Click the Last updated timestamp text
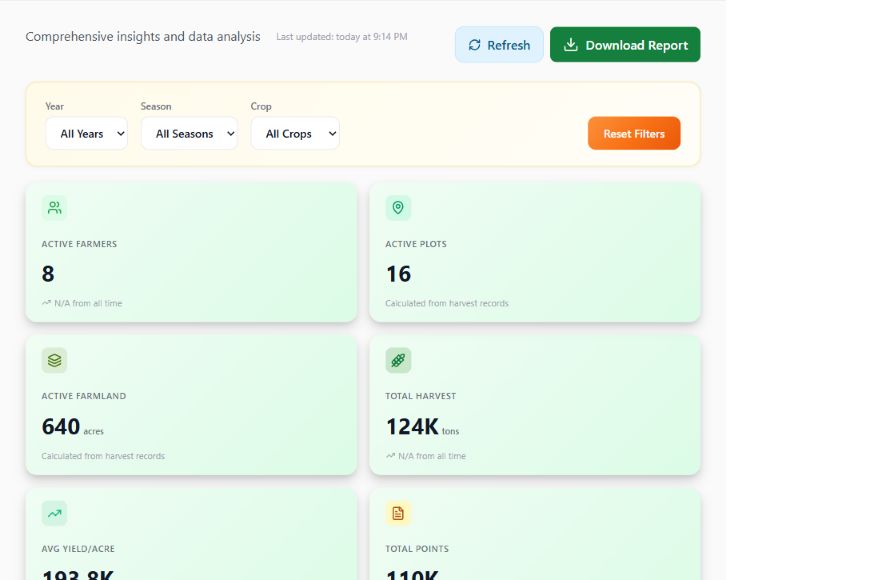This screenshot has width=878, height=580. tap(342, 37)
